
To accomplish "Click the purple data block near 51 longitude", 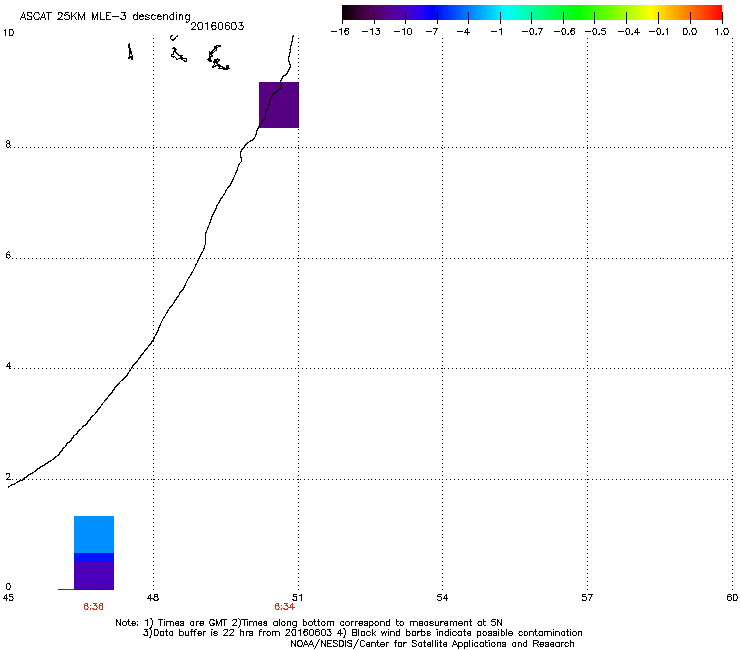I will (x=279, y=105).
